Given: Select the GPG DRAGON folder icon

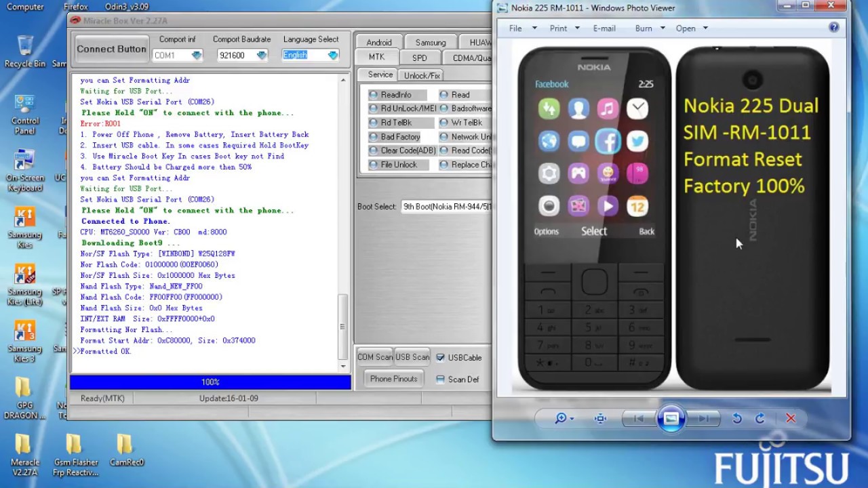Looking at the screenshot, I should 24,399.
